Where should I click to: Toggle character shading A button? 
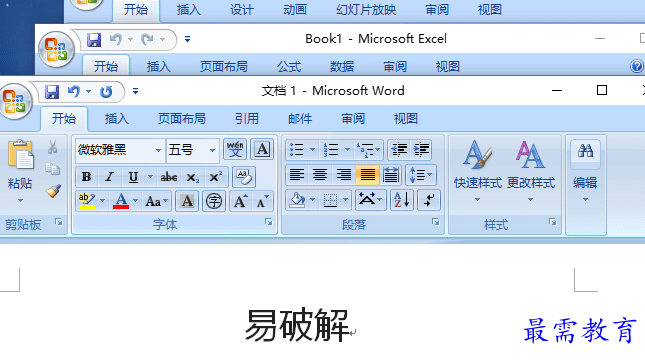click(x=187, y=201)
